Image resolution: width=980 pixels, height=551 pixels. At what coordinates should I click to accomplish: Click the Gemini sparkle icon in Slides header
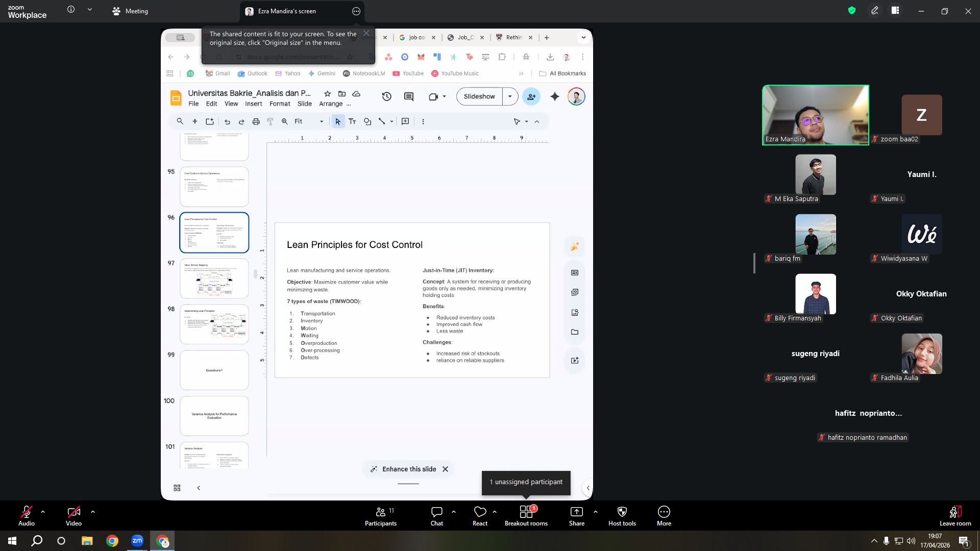click(555, 96)
